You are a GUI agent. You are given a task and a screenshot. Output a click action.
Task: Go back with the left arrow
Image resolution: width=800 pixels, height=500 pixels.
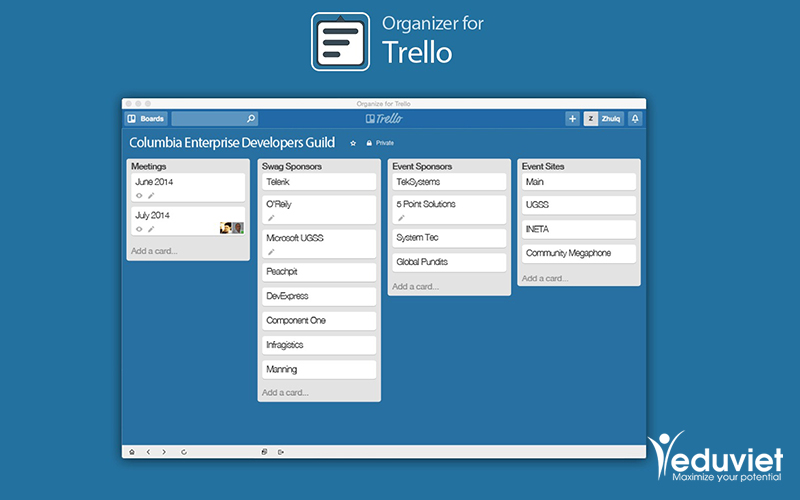pyautogui.click(x=148, y=452)
